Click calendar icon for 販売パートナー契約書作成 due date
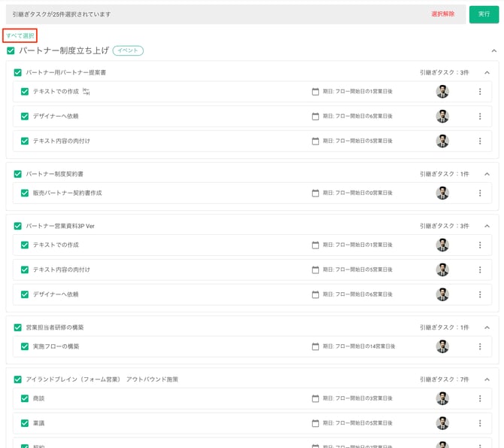504x448 pixels. (x=315, y=193)
